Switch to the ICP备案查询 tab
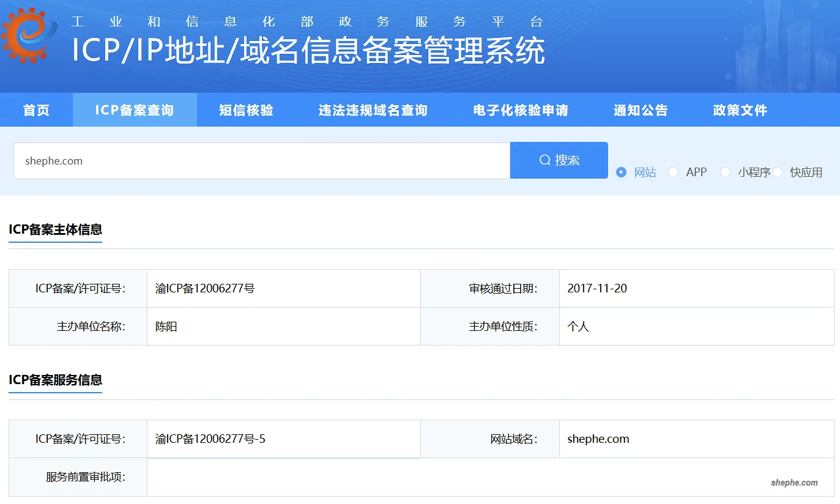Viewport: 840px width, 504px height. pyautogui.click(x=134, y=110)
